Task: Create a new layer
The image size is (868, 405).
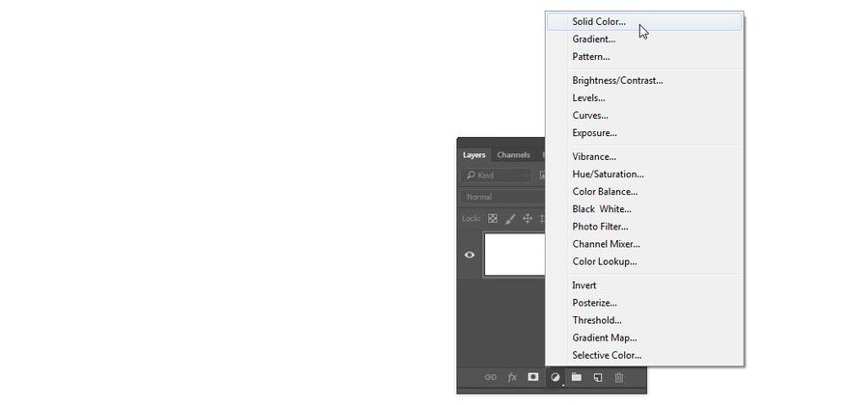Action: pos(598,378)
